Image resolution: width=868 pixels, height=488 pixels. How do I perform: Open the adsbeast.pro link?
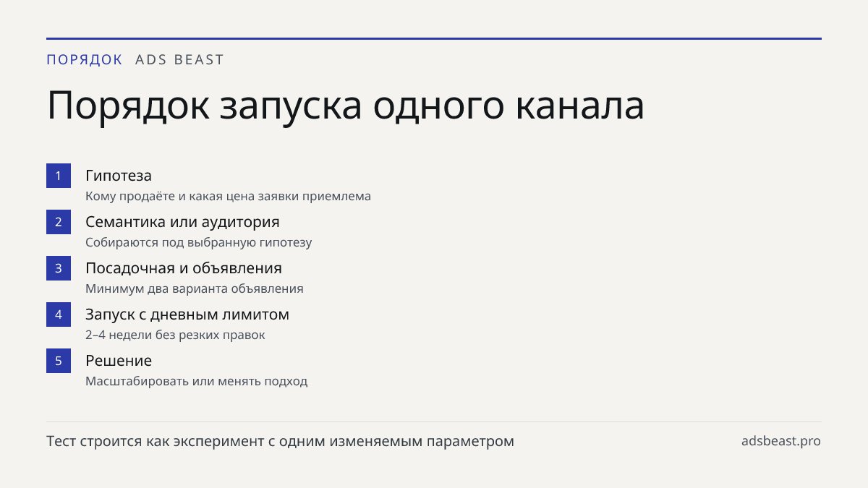[x=781, y=441]
